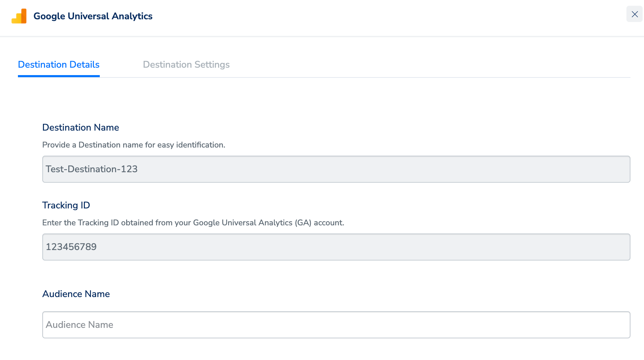Click the "Destination Name" field label
The image size is (644, 360).
pyautogui.click(x=80, y=128)
